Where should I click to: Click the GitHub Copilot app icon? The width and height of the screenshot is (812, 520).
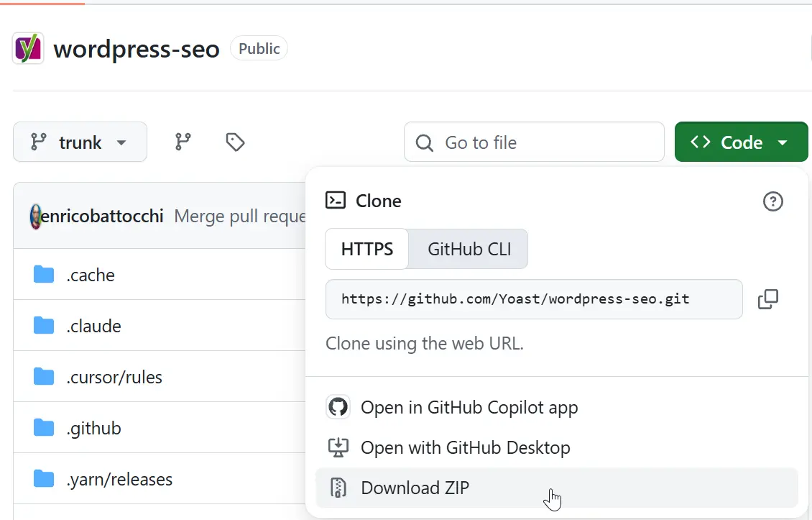point(338,407)
